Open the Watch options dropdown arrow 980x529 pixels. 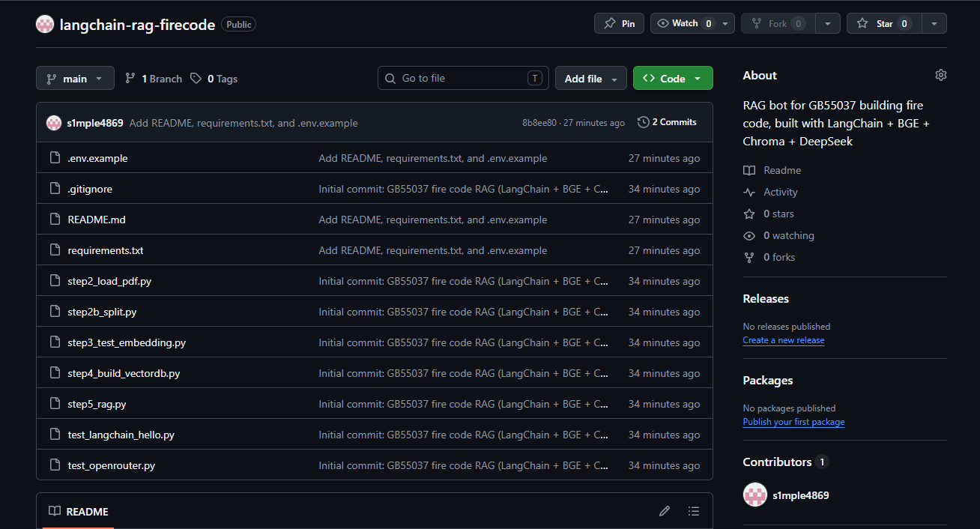(x=725, y=23)
